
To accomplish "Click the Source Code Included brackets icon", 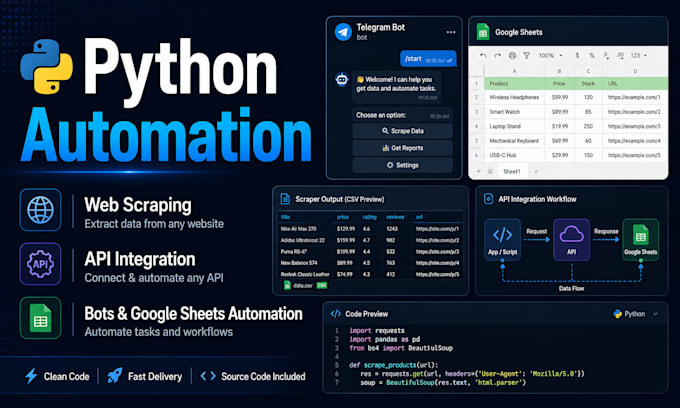I will point(208,376).
